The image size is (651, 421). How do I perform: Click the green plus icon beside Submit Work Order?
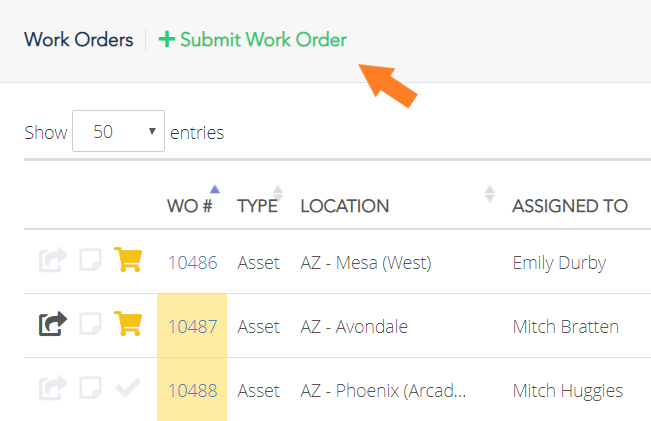166,39
